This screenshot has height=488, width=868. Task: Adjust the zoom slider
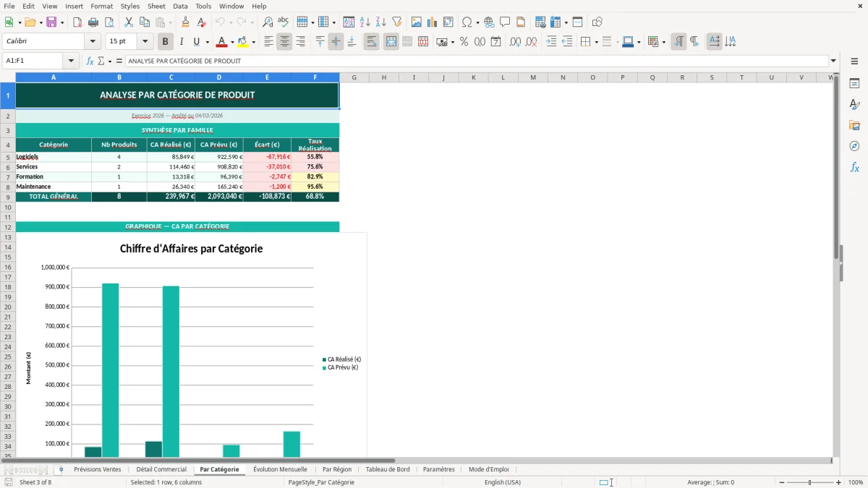pyautogui.click(x=809, y=482)
